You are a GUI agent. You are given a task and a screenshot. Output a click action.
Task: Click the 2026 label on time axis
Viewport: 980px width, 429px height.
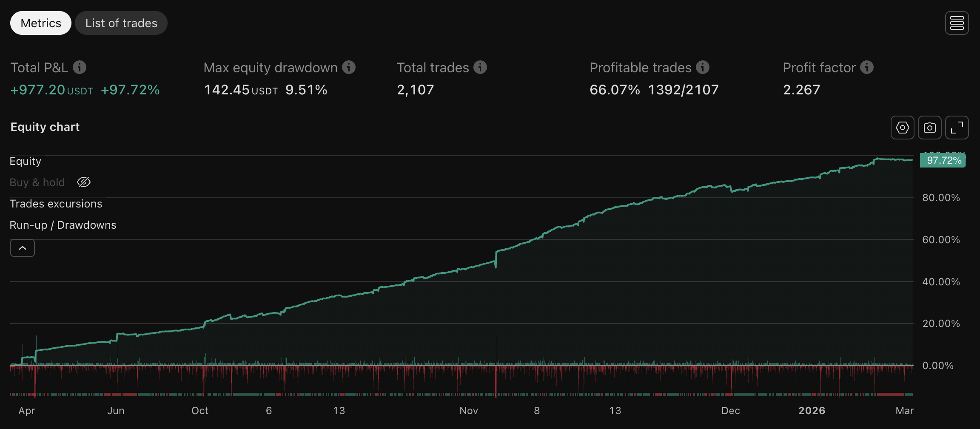pyautogui.click(x=812, y=411)
